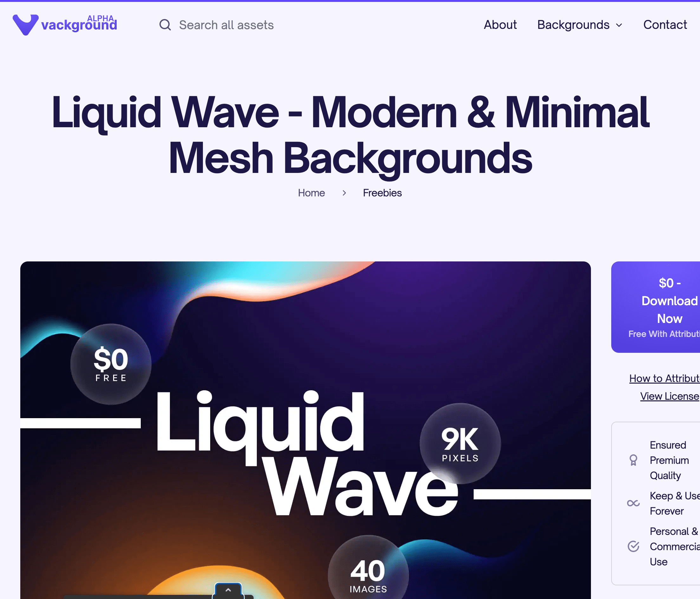Click the ALPHA label near the logo

pos(101,18)
